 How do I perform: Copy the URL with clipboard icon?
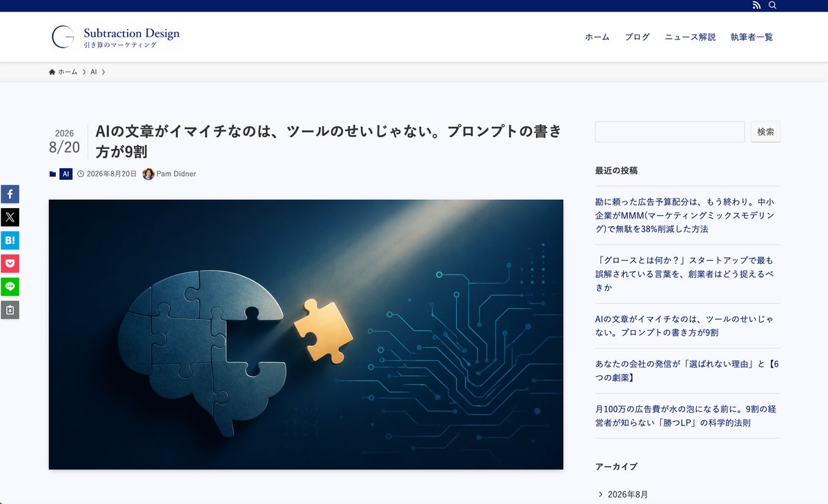(x=10, y=310)
